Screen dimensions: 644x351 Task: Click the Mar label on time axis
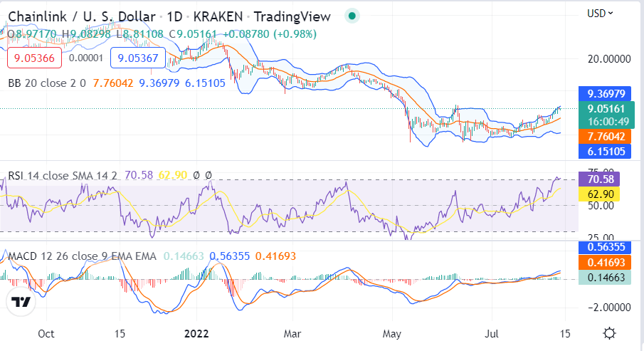292,333
